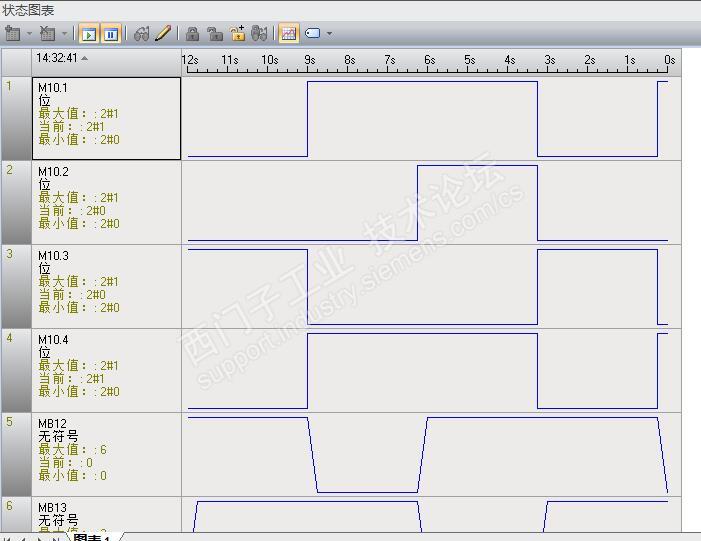
Task: Select row number 4 header
Action: point(16,371)
